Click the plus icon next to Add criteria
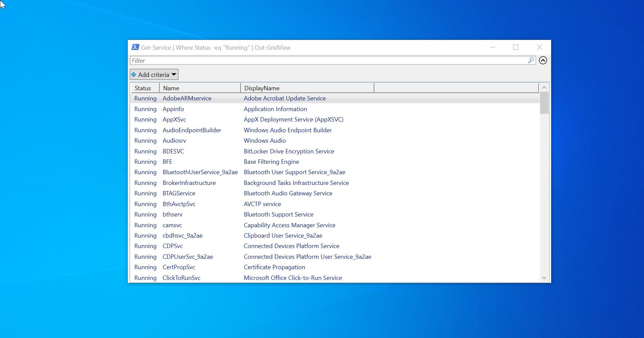 tap(134, 75)
